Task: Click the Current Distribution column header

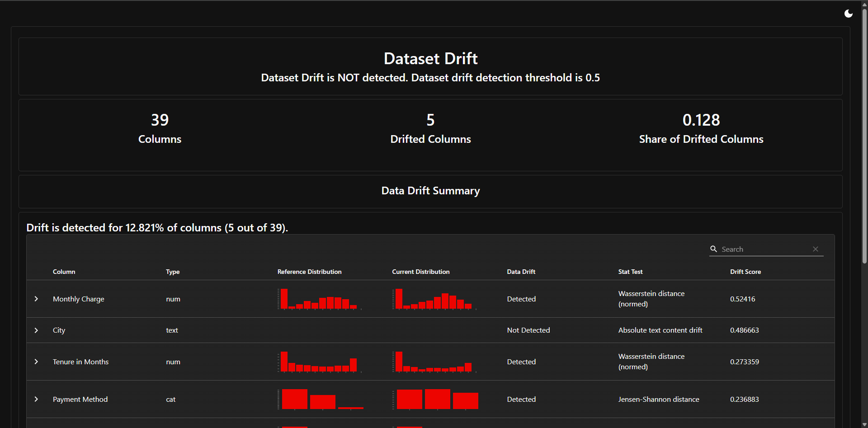Action: tap(421, 272)
